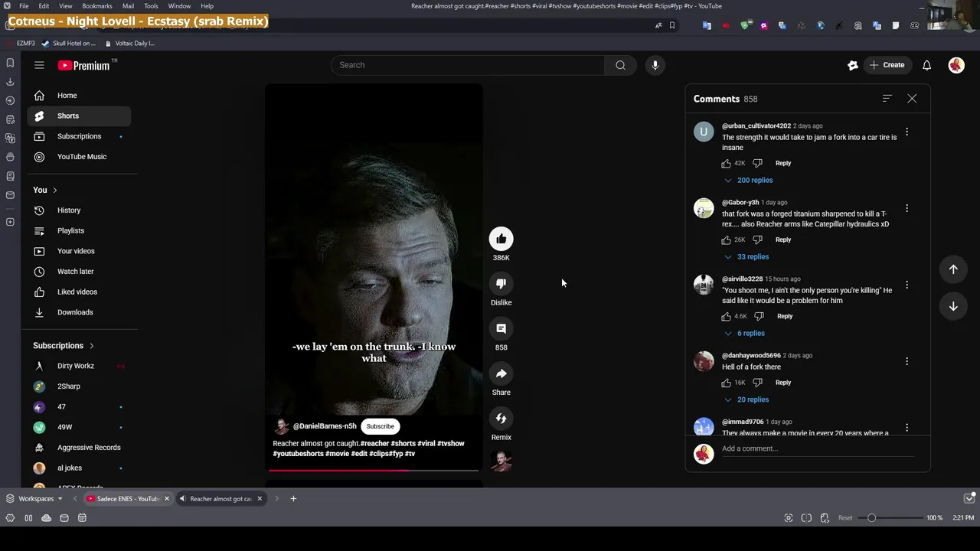Go to previous short with up arrow

point(953,269)
